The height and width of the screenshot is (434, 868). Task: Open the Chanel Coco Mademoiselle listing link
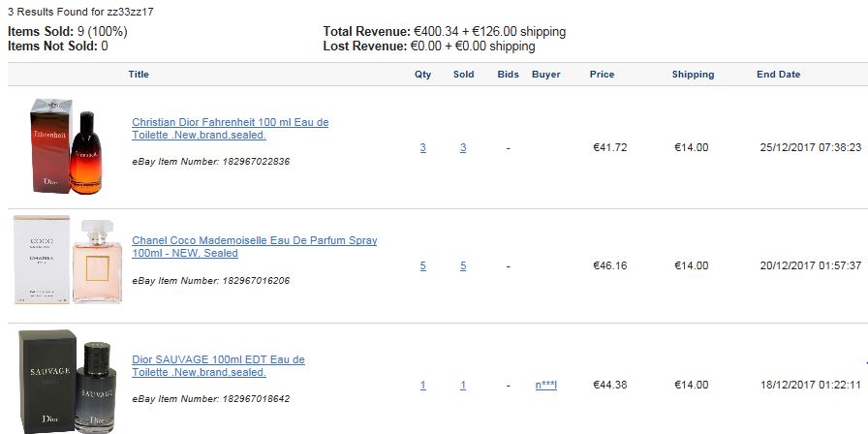(x=254, y=247)
